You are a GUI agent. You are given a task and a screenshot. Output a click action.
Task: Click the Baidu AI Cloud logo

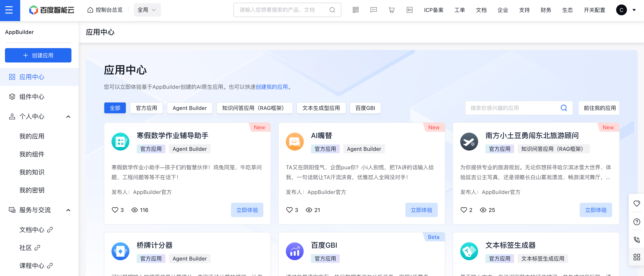click(x=51, y=10)
